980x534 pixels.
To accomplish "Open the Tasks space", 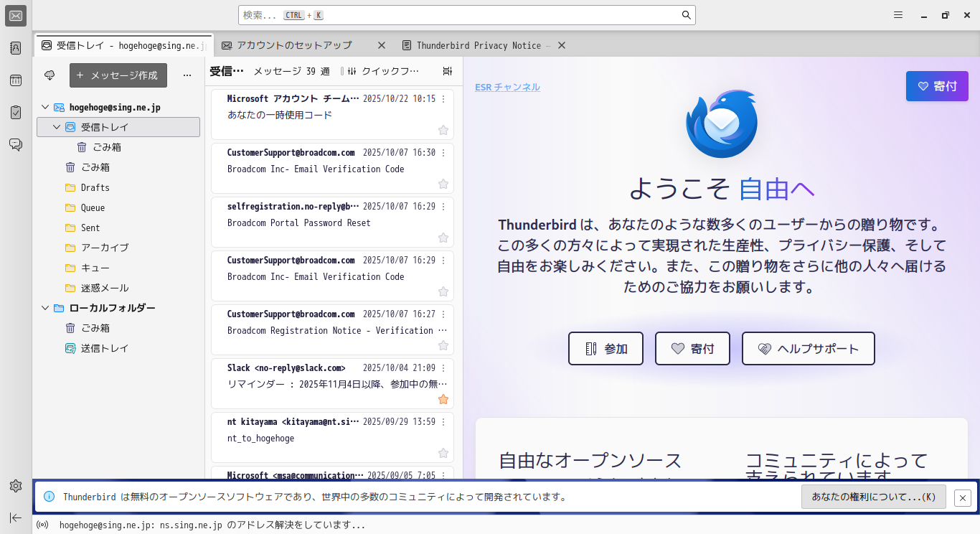I will (x=16, y=113).
